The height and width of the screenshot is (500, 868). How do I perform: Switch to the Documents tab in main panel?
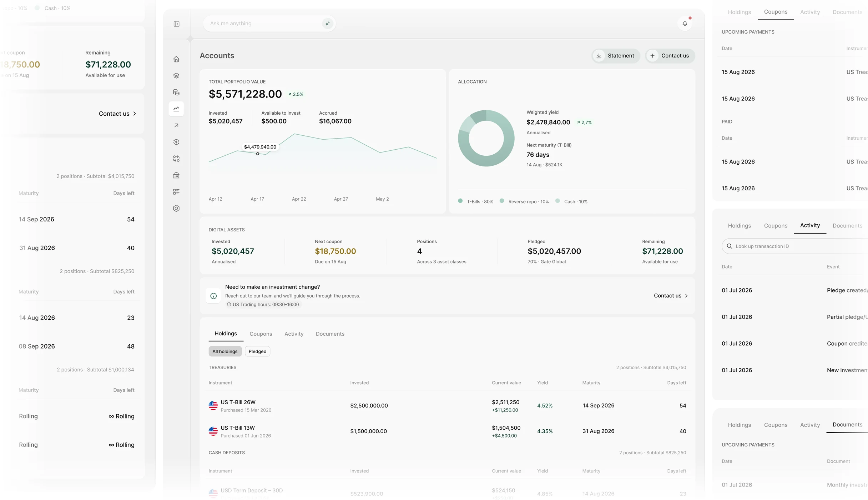tap(330, 334)
